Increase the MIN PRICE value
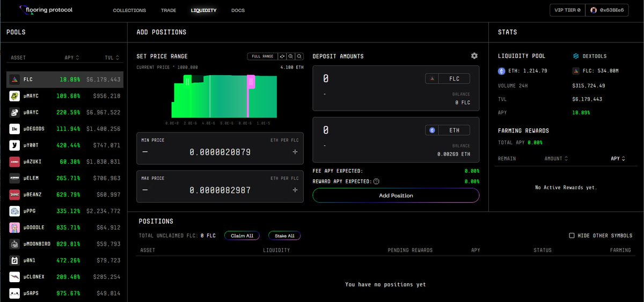 click(x=295, y=152)
